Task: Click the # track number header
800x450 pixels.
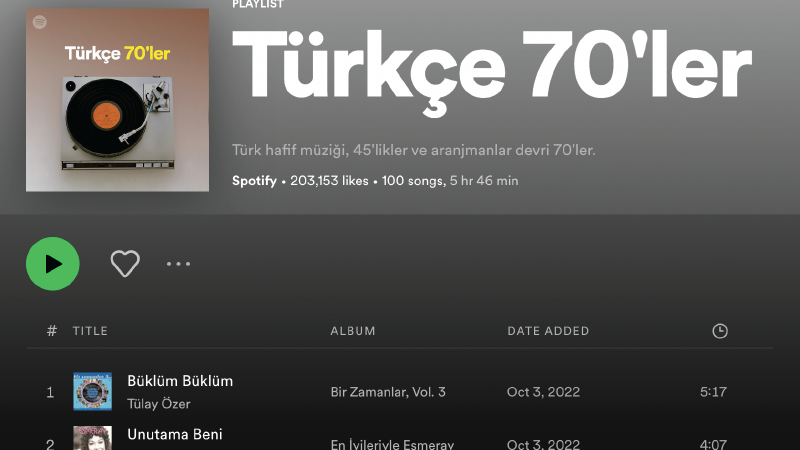Action: [x=52, y=331]
